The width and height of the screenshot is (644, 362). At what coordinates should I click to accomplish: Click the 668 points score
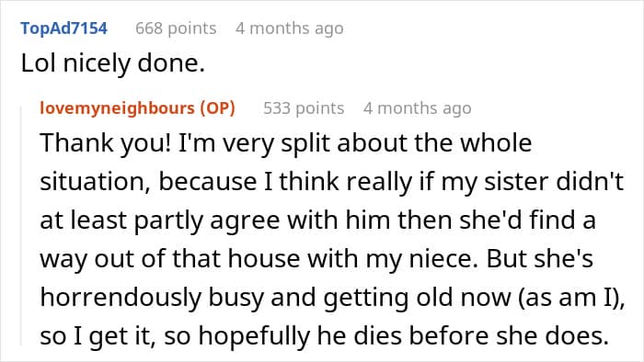coord(176,28)
